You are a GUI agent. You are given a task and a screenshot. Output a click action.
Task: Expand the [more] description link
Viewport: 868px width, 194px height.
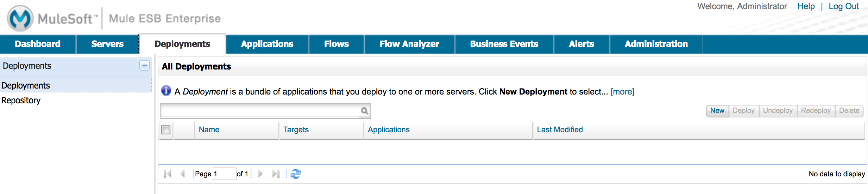click(622, 92)
